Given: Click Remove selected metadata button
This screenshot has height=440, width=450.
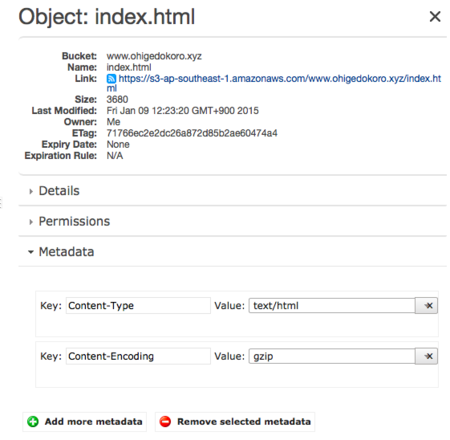Looking at the screenshot, I should click(235, 422).
